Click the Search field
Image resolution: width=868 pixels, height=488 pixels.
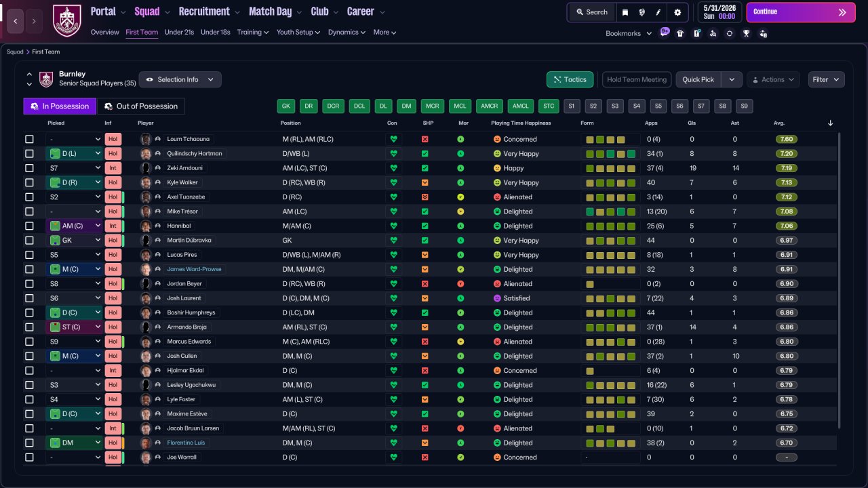click(x=591, y=12)
